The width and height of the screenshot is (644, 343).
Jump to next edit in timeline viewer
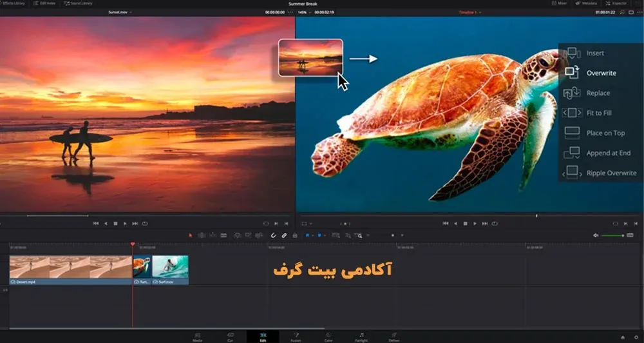(485, 223)
